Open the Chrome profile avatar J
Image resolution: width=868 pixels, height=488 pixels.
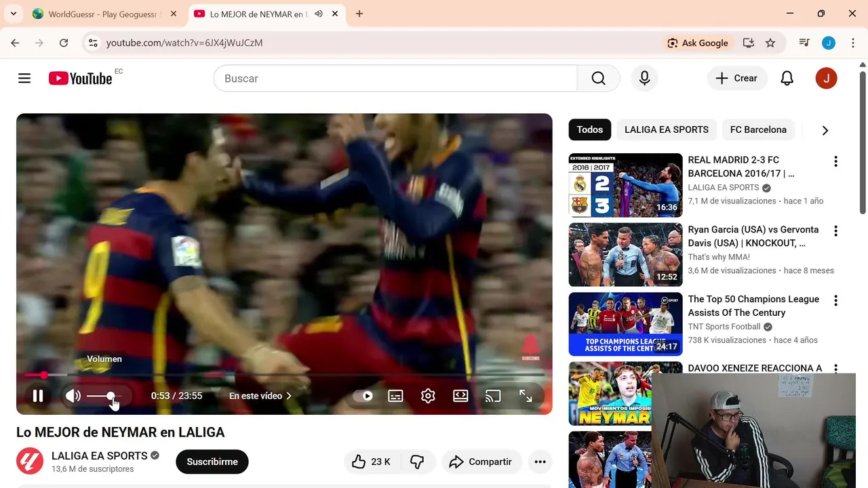point(829,43)
